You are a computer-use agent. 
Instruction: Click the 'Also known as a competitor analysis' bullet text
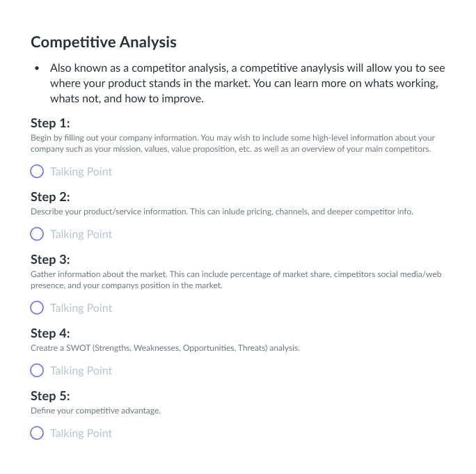pyautogui.click(x=248, y=84)
